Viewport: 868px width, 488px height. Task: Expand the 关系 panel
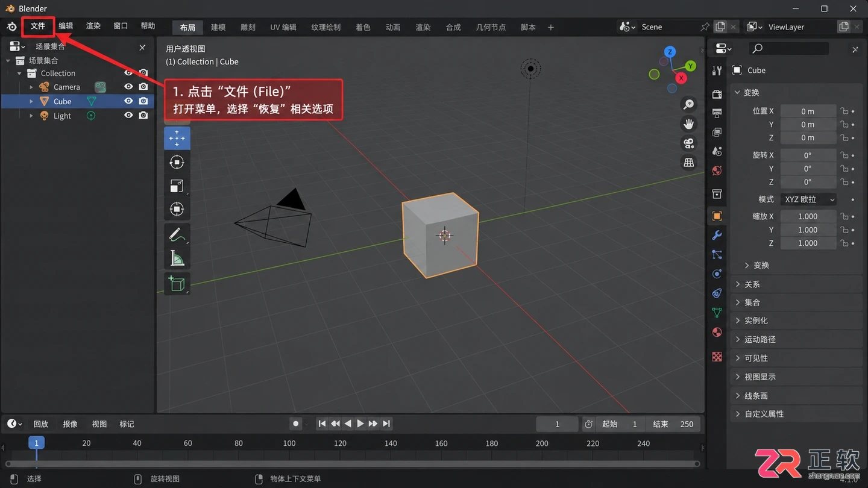point(797,284)
